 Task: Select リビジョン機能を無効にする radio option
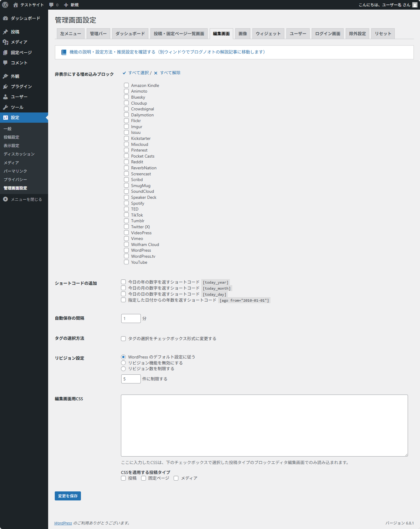(x=123, y=363)
